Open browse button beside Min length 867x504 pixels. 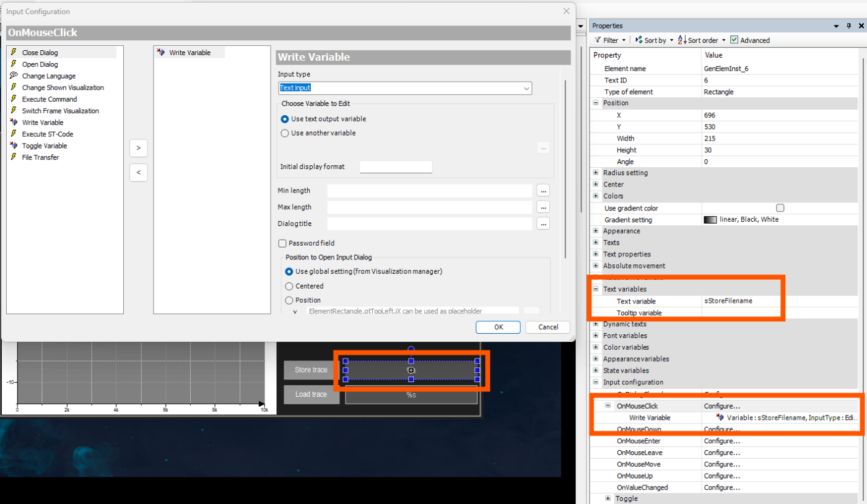pyautogui.click(x=543, y=191)
